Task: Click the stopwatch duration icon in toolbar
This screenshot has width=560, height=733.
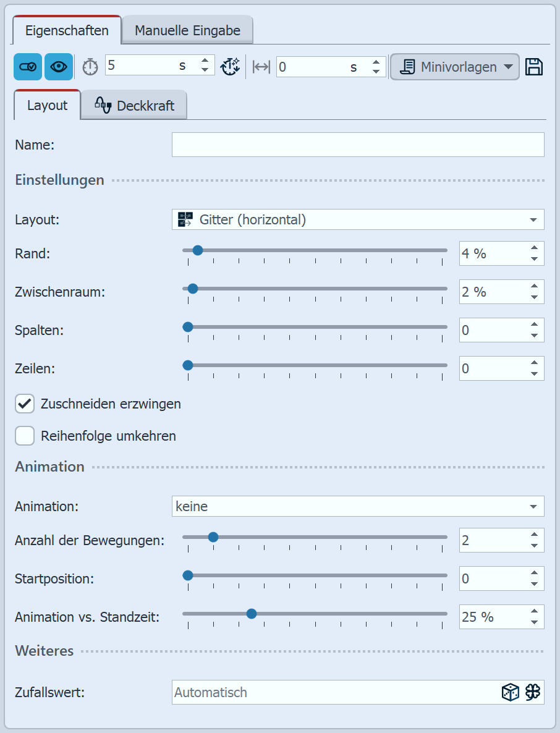Action: (x=90, y=66)
